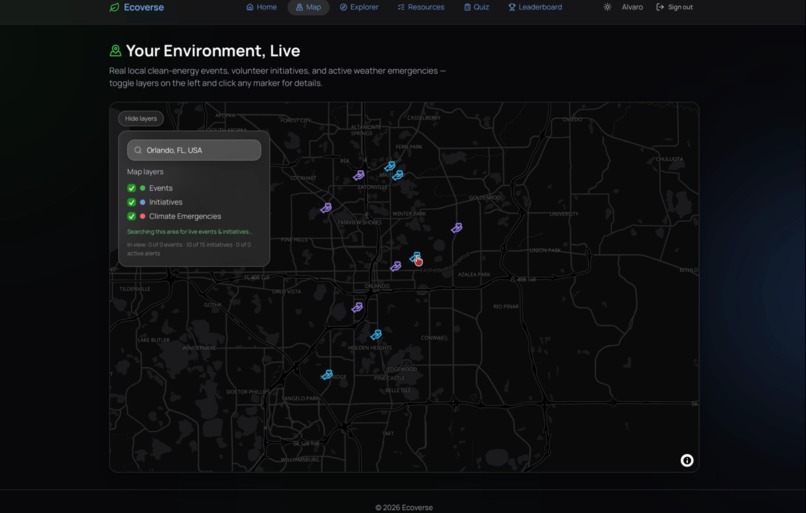Click the 'UNION PARK' map label
This screenshot has width=806, height=513.
click(545, 250)
